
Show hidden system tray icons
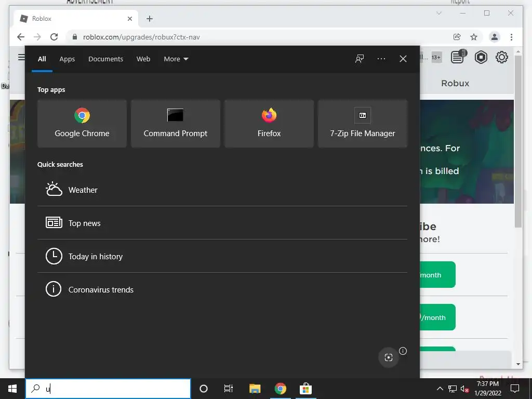pos(440,389)
